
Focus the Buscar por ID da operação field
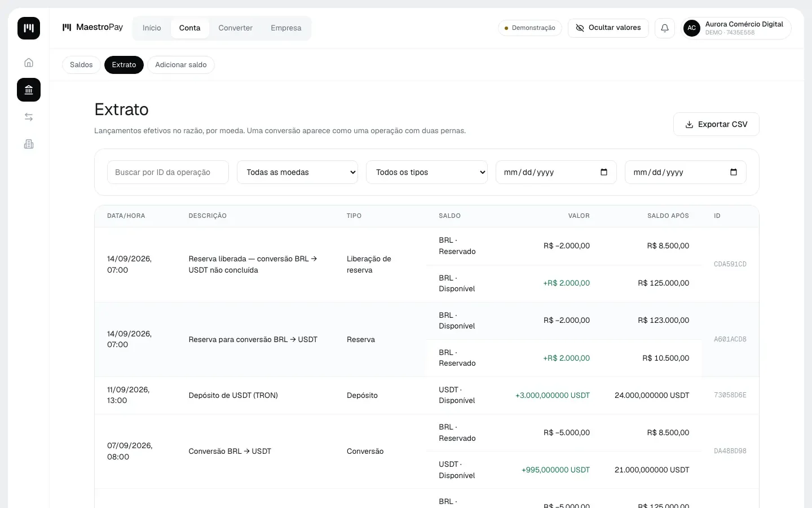[x=168, y=172]
